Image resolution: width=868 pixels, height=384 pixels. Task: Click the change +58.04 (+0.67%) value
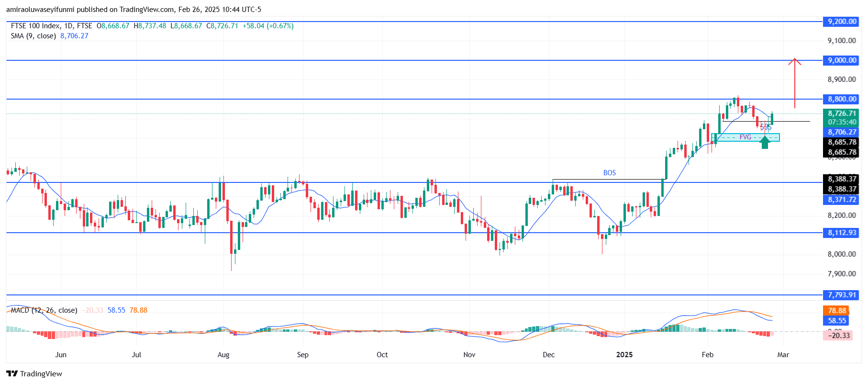click(x=268, y=26)
